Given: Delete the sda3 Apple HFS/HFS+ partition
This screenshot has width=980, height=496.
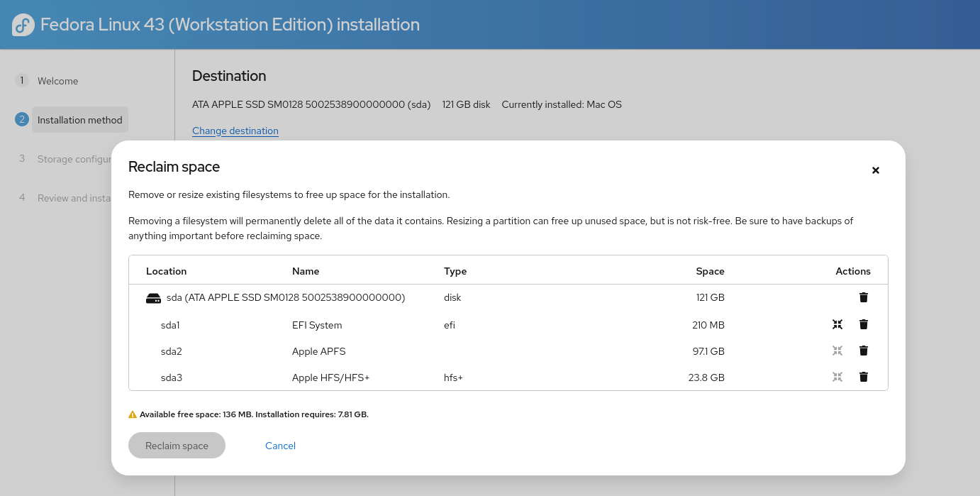Looking at the screenshot, I should pos(863,377).
